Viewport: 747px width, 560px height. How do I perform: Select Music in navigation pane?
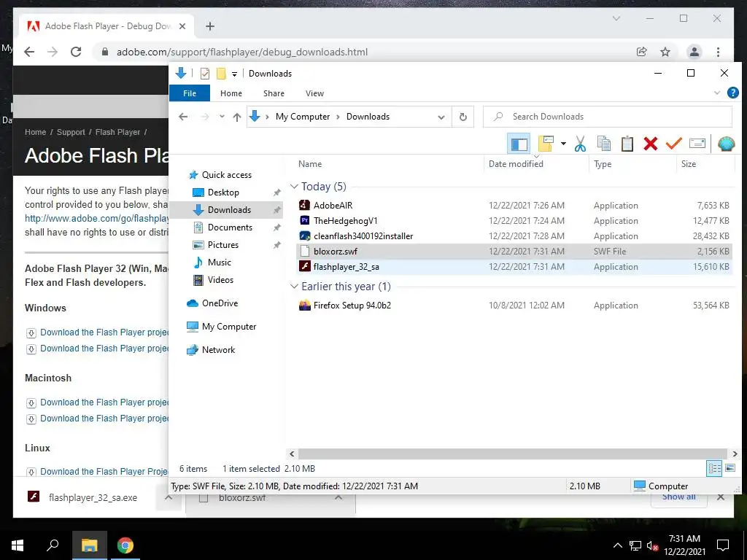pos(219,262)
